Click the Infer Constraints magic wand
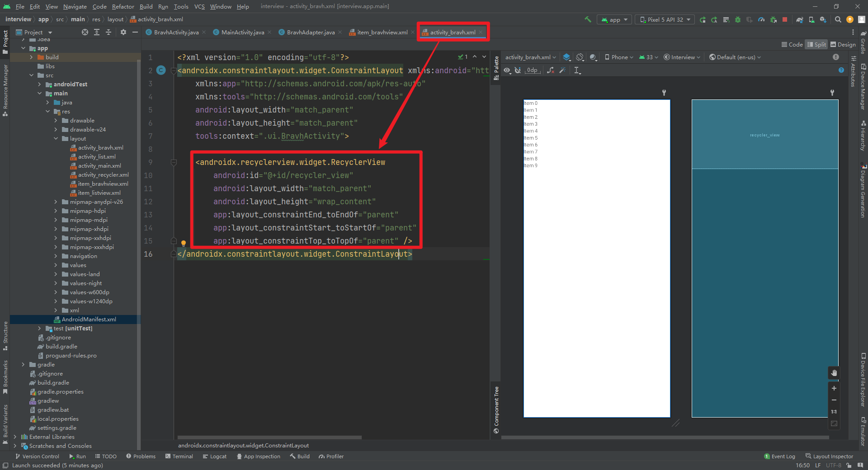 coord(562,70)
